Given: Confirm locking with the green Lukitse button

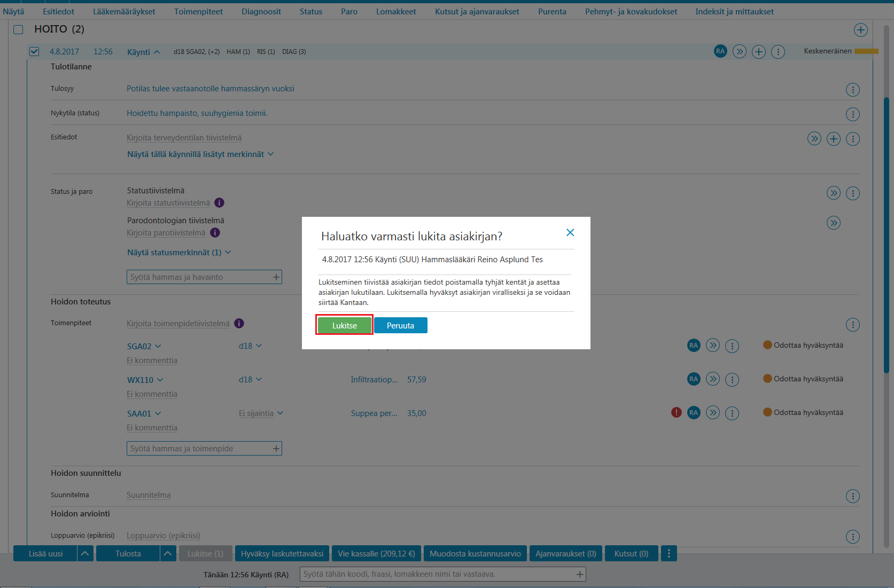Looking at the screenshot, I should coord(345,325).
